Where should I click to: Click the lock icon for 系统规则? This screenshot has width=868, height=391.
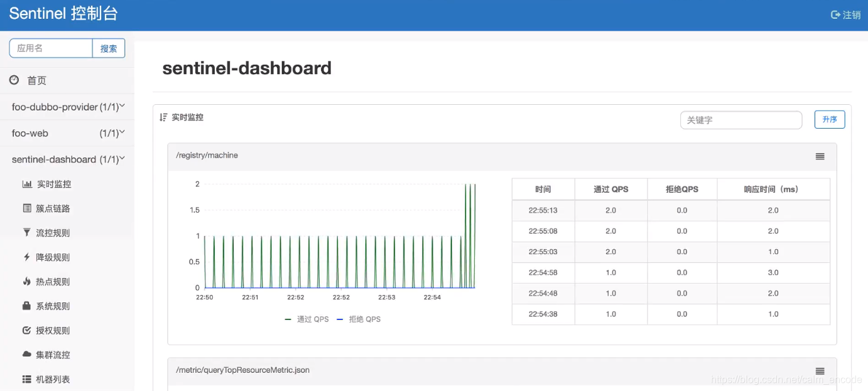point(27,306)
